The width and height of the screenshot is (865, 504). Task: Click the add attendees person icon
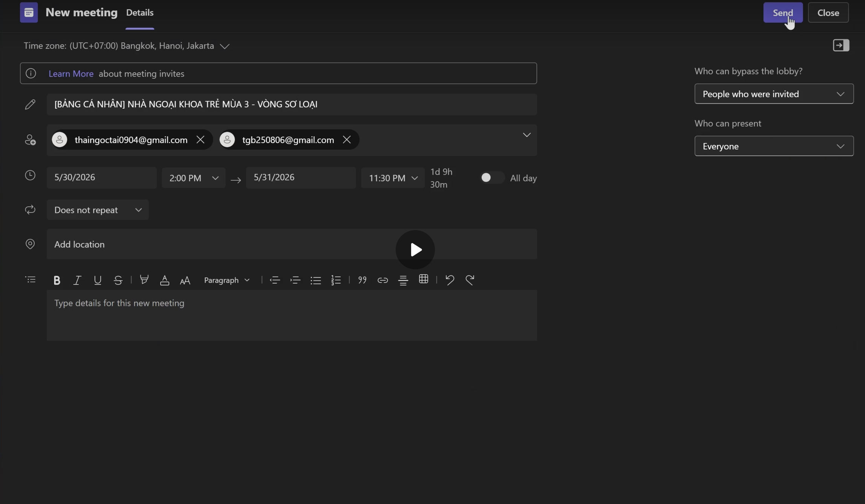(30, 140)
